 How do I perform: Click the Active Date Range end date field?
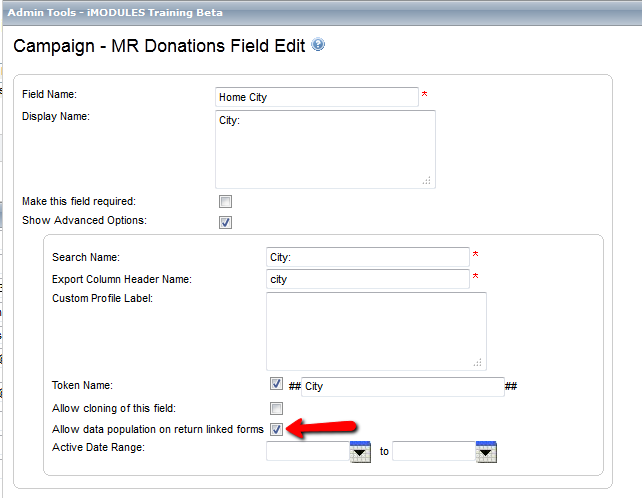click(x=434, y=451)
